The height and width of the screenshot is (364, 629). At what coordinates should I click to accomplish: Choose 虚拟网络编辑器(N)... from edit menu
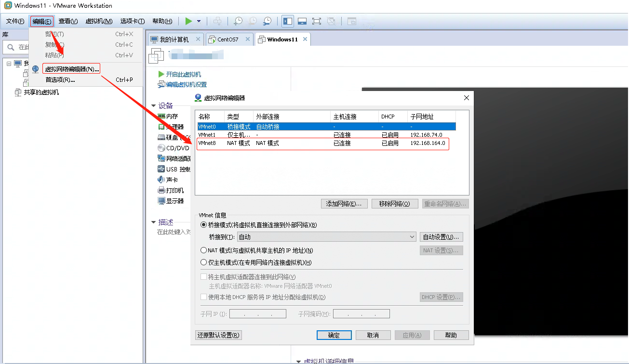coord(72,69)
